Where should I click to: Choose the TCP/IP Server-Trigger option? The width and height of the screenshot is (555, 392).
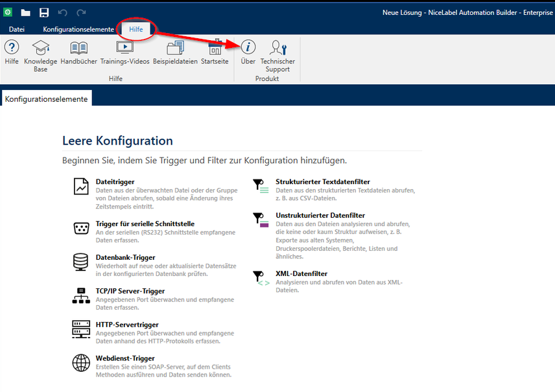(130, 291)
